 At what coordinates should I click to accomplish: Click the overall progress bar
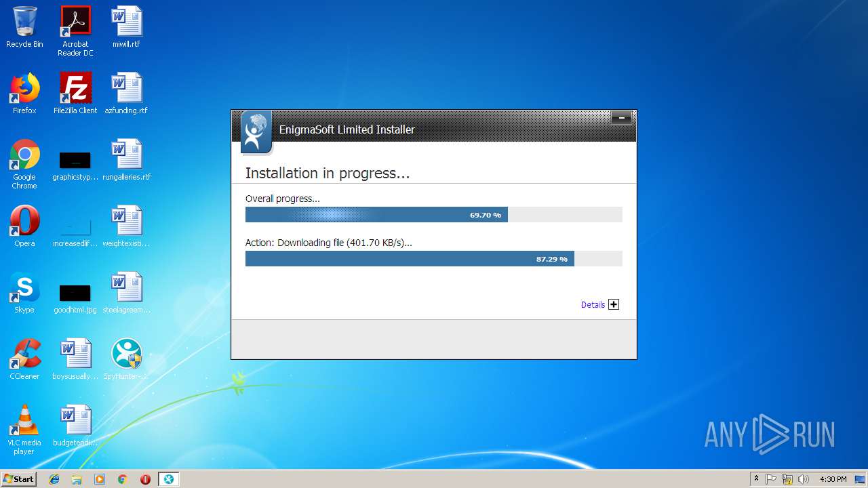(434, 215)
